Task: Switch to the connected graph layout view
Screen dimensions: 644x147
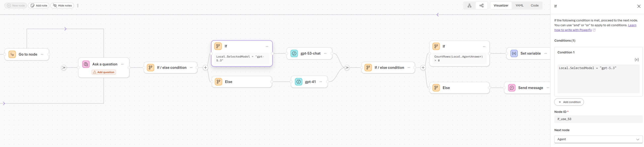Action: pyautogui.click(x=481, y=6)
